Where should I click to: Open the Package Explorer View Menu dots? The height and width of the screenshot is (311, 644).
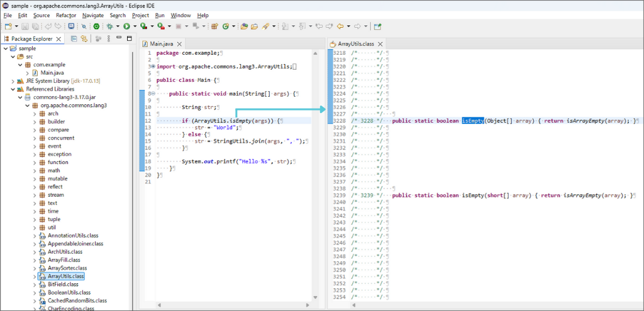click(108, 39)
